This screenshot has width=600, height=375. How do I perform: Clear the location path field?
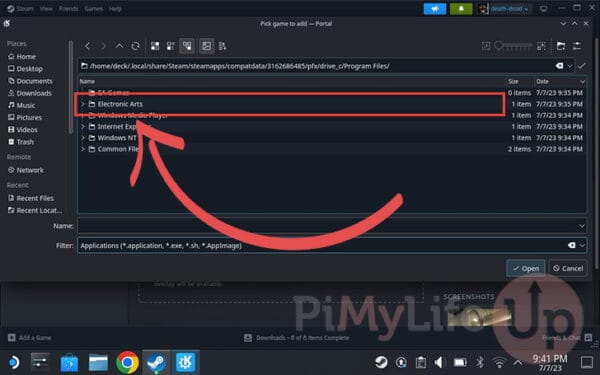559,66
